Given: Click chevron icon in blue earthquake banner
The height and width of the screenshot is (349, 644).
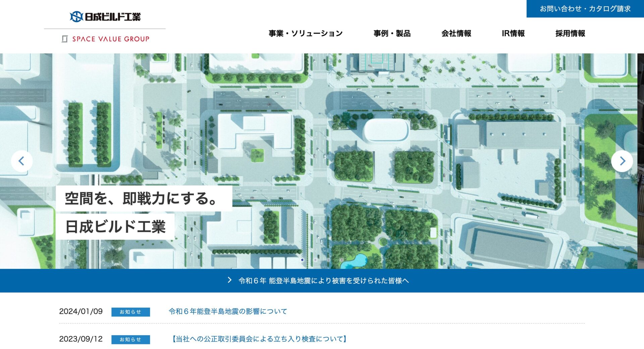Looking at the screenshot, I should (229, 280).
